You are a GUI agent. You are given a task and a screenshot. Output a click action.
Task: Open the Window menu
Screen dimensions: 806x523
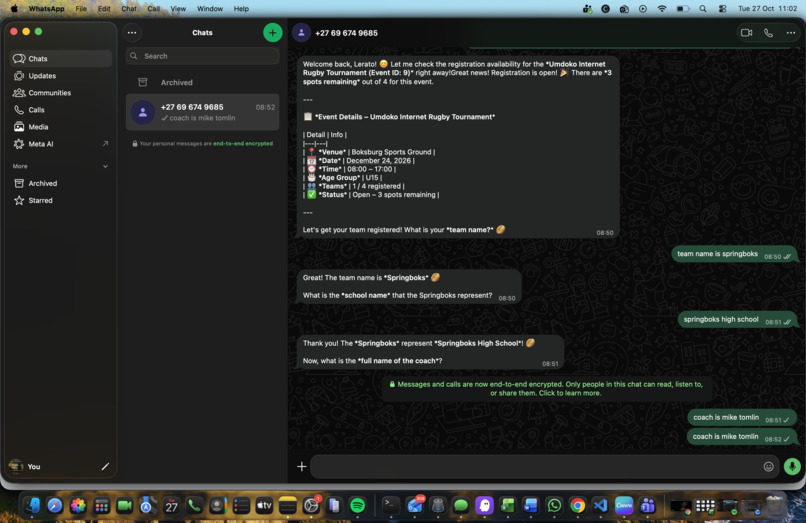tap(210, 9)
